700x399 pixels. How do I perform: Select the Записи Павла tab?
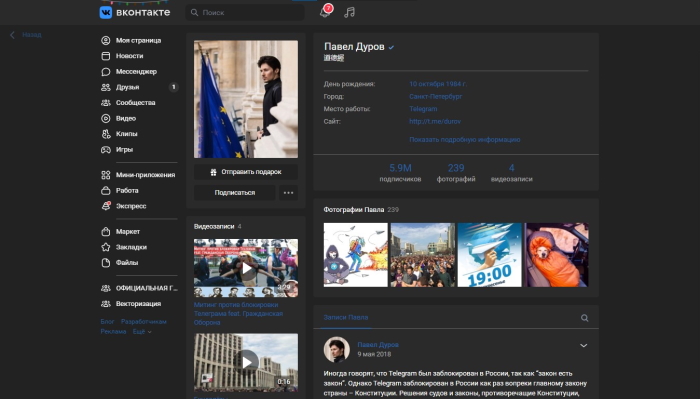[x=346, y=317]
